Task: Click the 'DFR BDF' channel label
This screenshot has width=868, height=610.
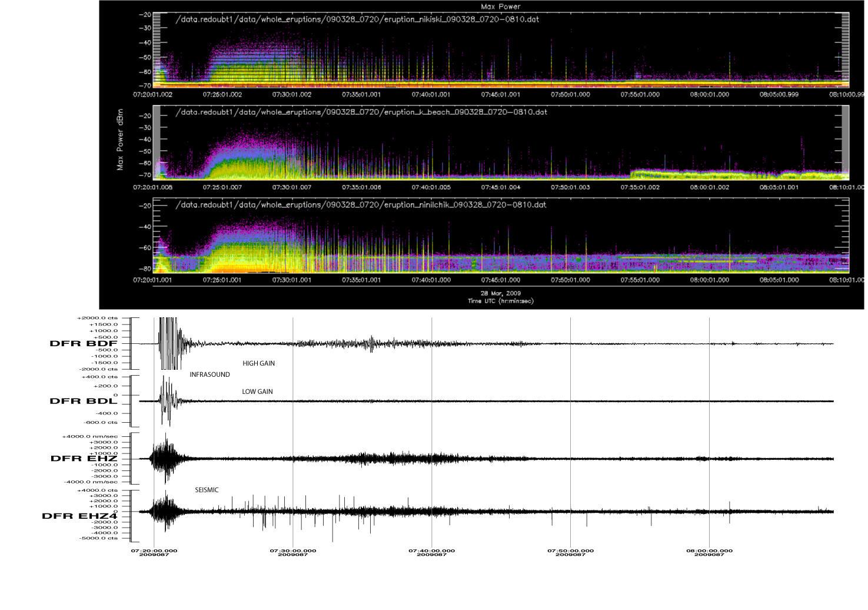Action: (84, 343)
